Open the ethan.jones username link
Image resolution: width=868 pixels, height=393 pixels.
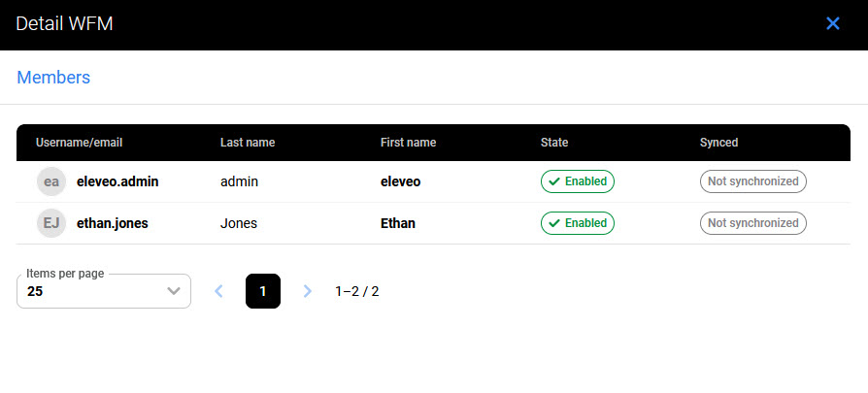click(113, 223)
